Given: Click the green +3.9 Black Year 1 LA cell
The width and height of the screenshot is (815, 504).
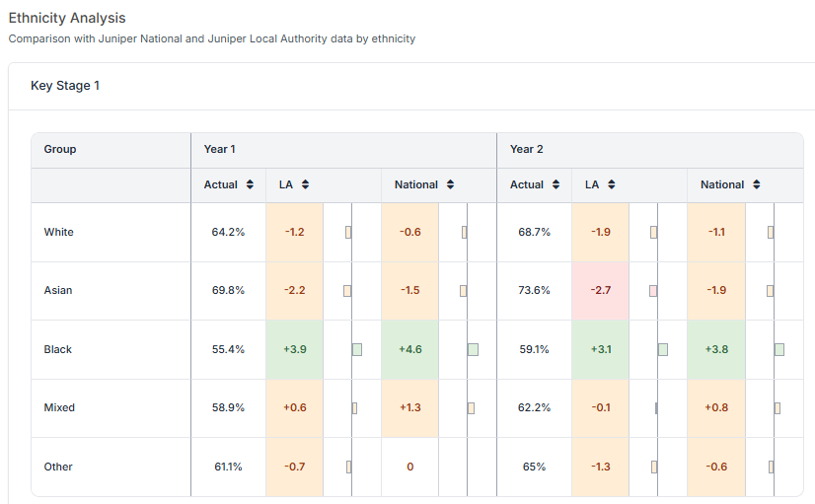Looking at the screenshot, I should (x=294, y=349).
